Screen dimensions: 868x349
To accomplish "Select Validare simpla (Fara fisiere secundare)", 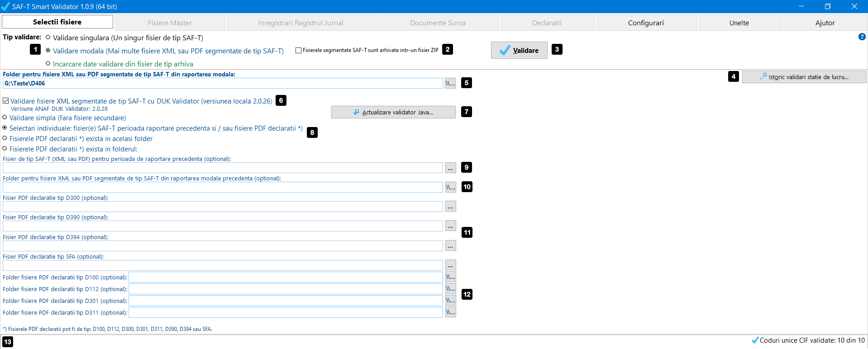I will click(5, 118).
